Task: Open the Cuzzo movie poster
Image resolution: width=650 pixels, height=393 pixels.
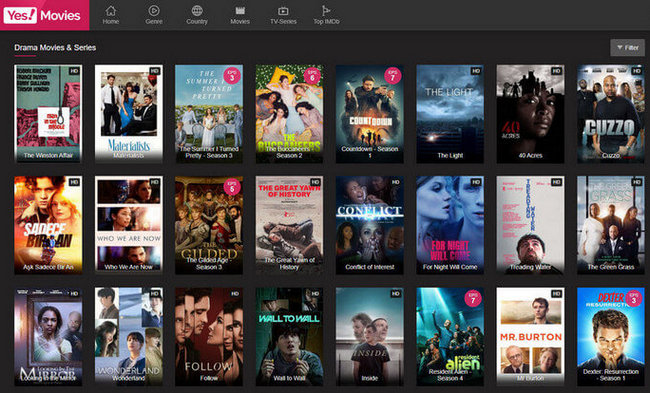Action: [x=611, y=114]
